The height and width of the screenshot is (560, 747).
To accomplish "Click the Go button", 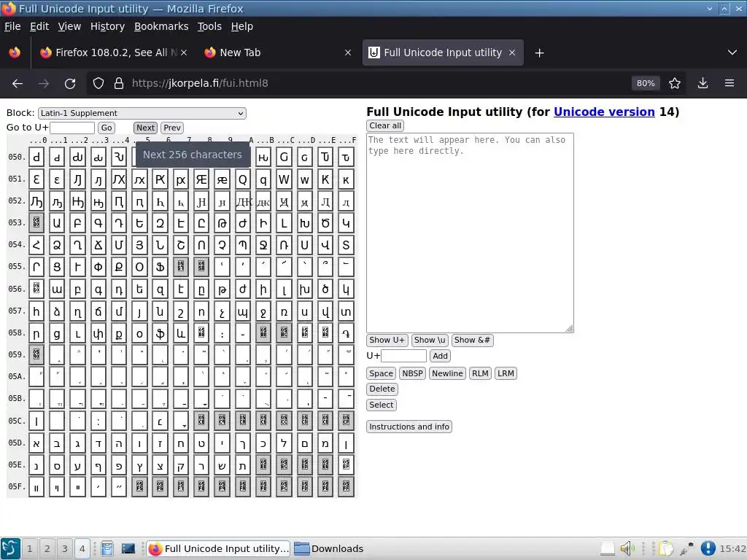I will [x=107, y=128].
